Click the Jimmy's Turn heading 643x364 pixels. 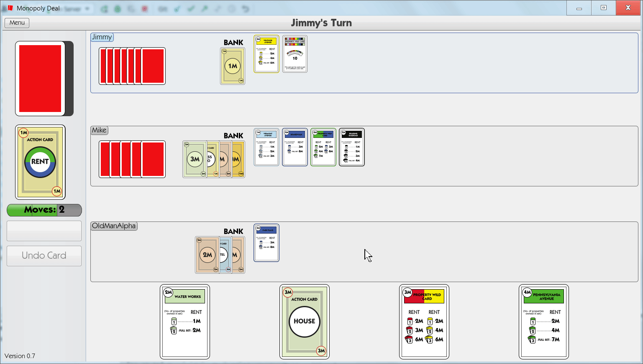pyautogui.click(x=321, y=23)
